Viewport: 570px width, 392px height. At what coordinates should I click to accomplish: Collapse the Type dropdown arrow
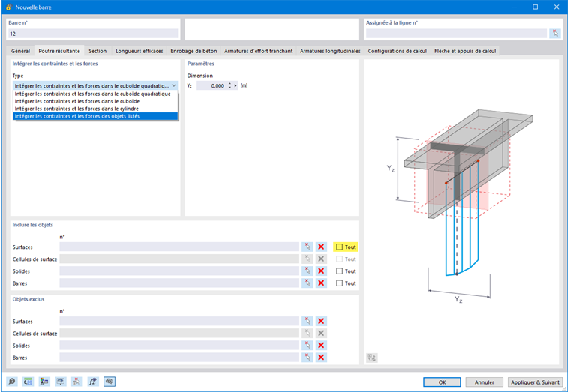174,85
